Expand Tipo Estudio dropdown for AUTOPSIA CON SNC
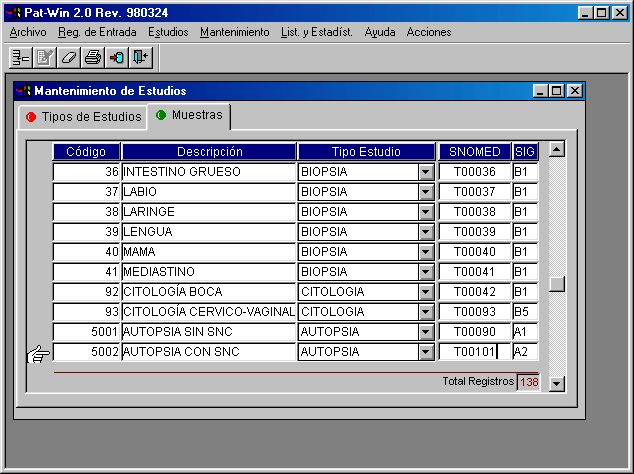 [x=425, y=352]
